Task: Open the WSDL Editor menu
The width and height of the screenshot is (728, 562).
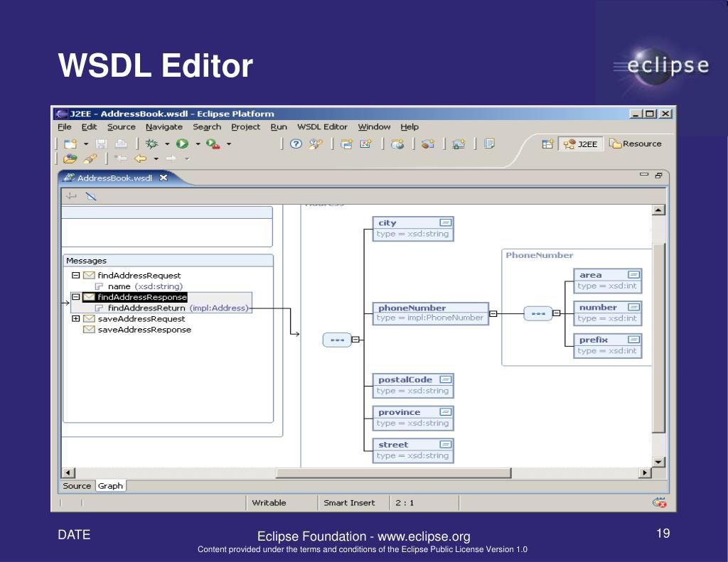Action: [322, 126]
